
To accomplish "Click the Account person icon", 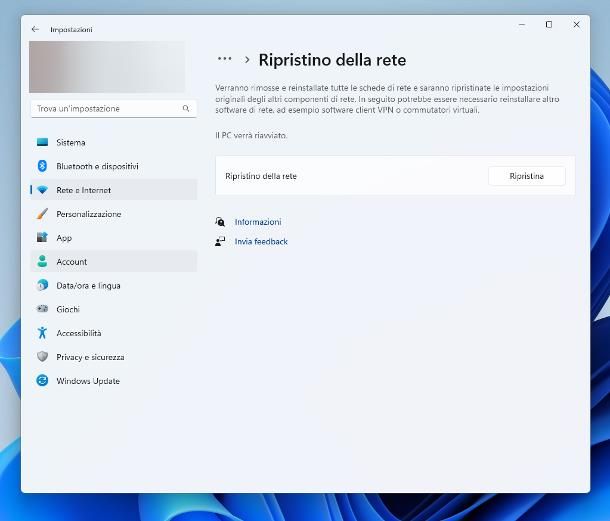I will pyautogui.click(x=42, y=261).
